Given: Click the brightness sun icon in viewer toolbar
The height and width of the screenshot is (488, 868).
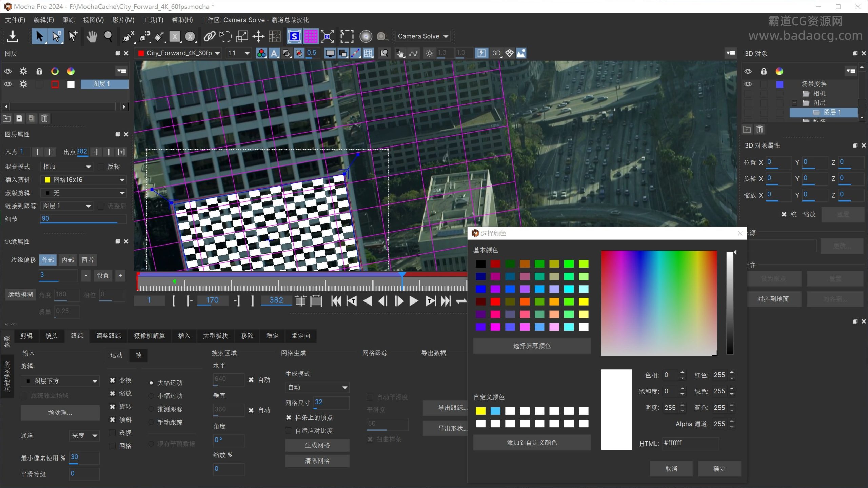Looking at the screenshot, I should 429,53.
